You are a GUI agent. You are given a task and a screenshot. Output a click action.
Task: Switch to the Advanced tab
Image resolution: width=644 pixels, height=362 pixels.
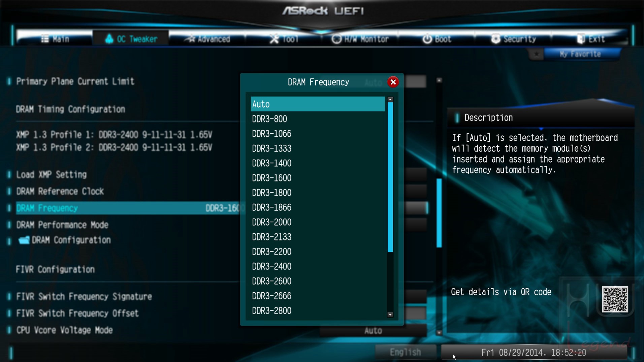pos(207,39)
